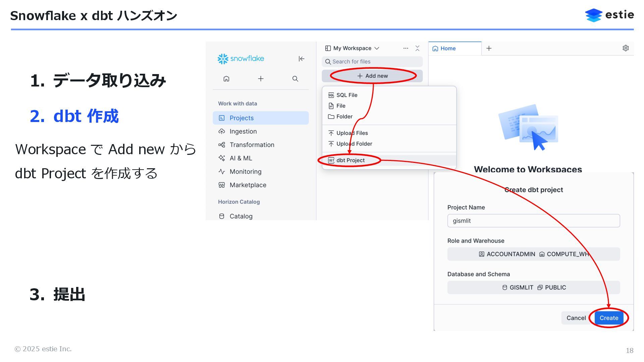
Task: Open workspace settings gear icon
Action: click(626, 48)
